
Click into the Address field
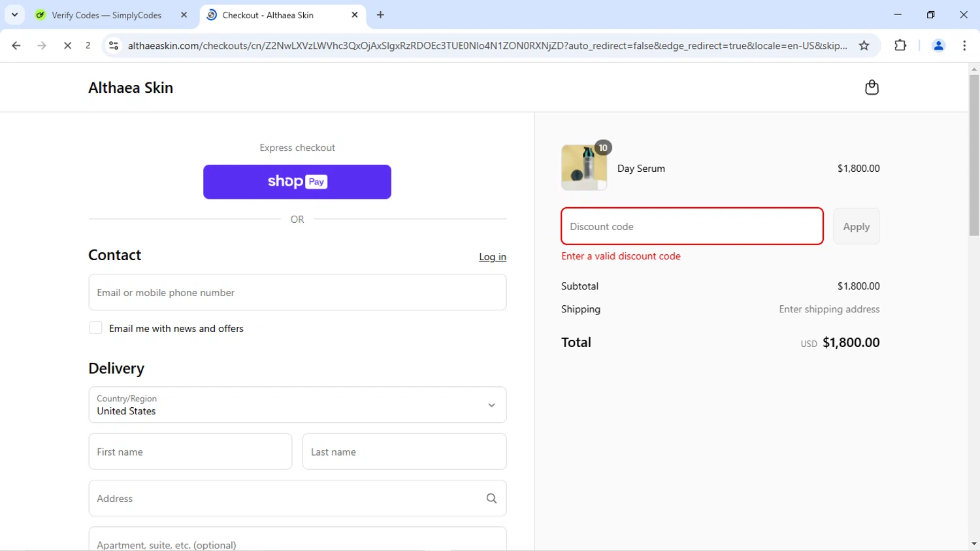tap(297, 498)
